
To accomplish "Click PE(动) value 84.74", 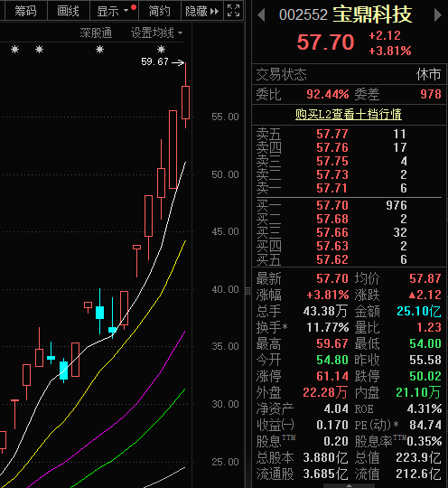I will (x=425, y=425).
